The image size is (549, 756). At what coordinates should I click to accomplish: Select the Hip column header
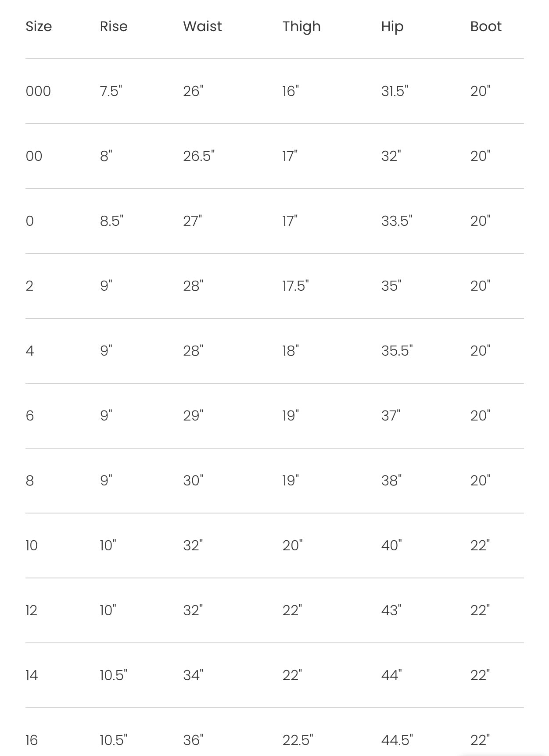pyautogui.click(x=392, y=27)
